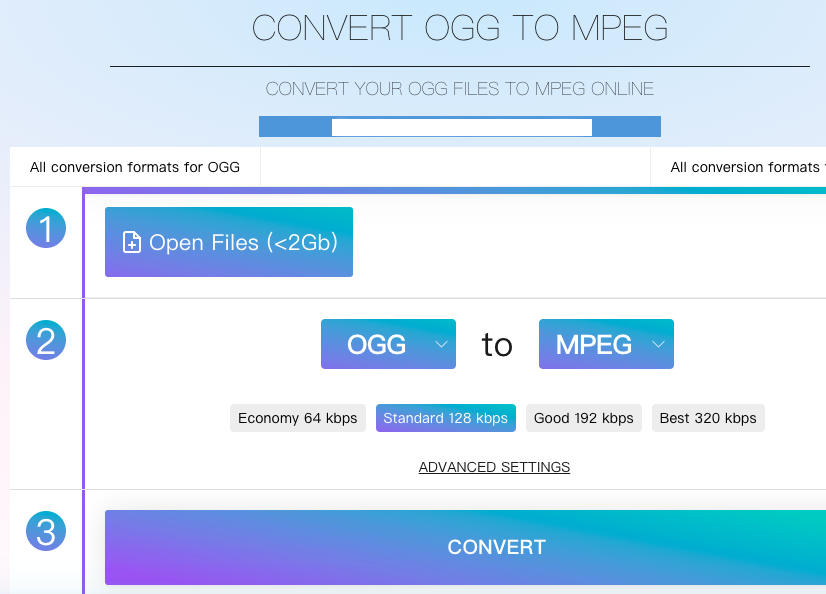Pick Good 192 kbps quality option
This screenshot has height=594, width=826.
point(584,418)
